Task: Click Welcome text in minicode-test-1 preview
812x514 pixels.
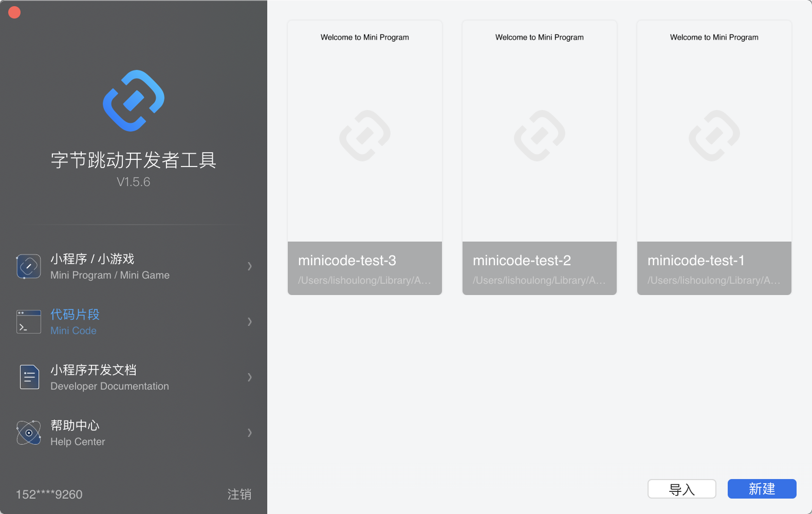Action: click(x=714, y=38)
